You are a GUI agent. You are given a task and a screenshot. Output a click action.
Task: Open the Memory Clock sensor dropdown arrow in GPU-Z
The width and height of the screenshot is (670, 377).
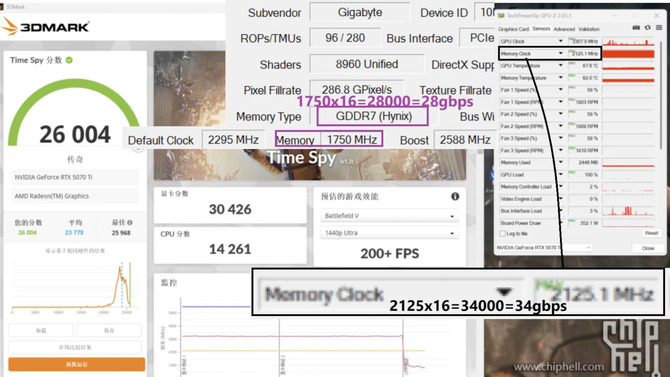pyautogui.click(x=561, y=53)
